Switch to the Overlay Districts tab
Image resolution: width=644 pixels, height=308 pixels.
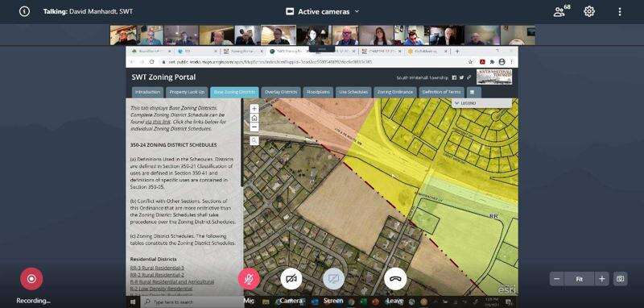coord(281,92)
